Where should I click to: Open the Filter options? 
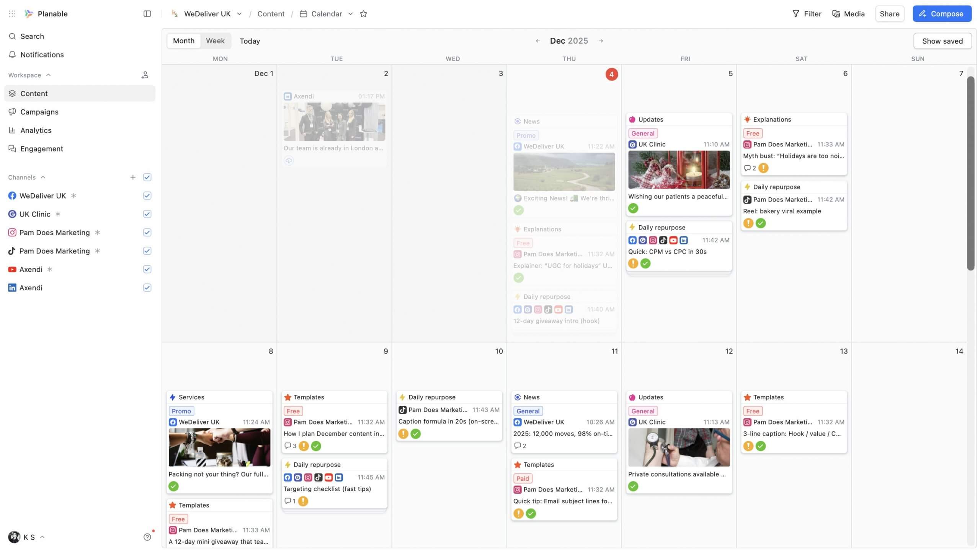point(807,13)
